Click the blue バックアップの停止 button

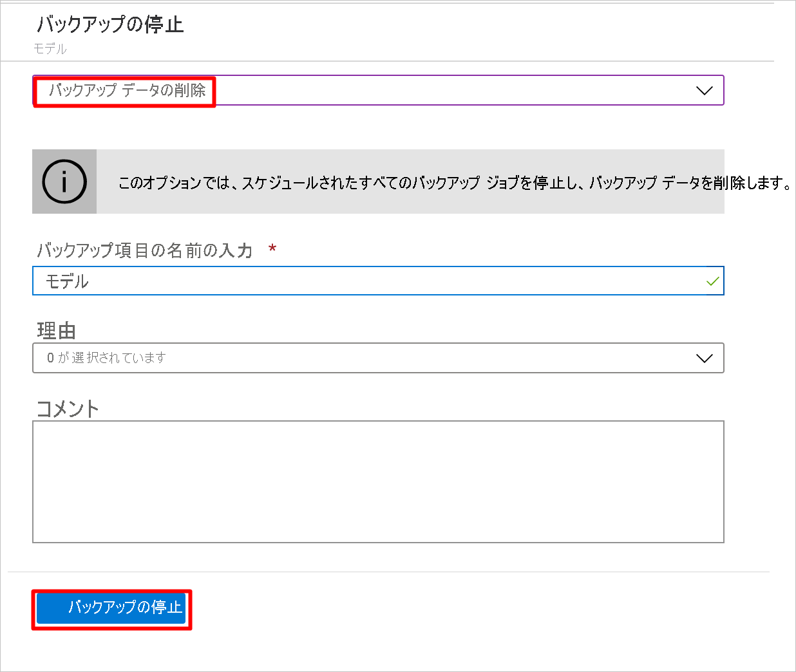click(x=111, y=608)
